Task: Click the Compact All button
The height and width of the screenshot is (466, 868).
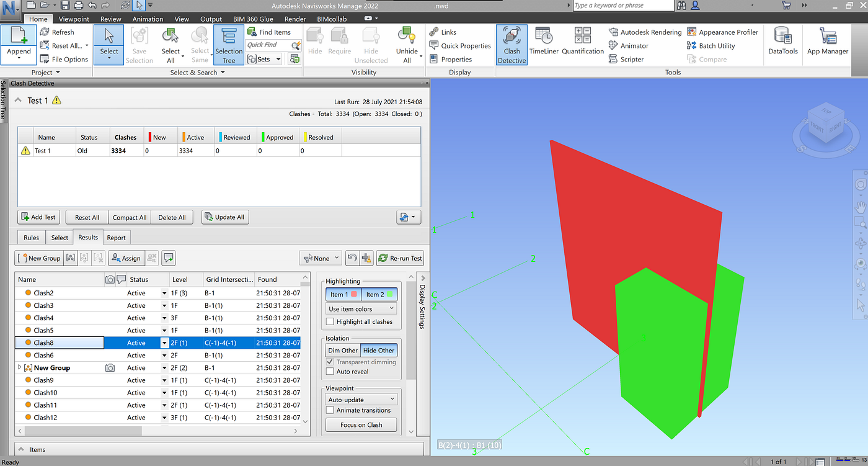Action: (130, 217)
